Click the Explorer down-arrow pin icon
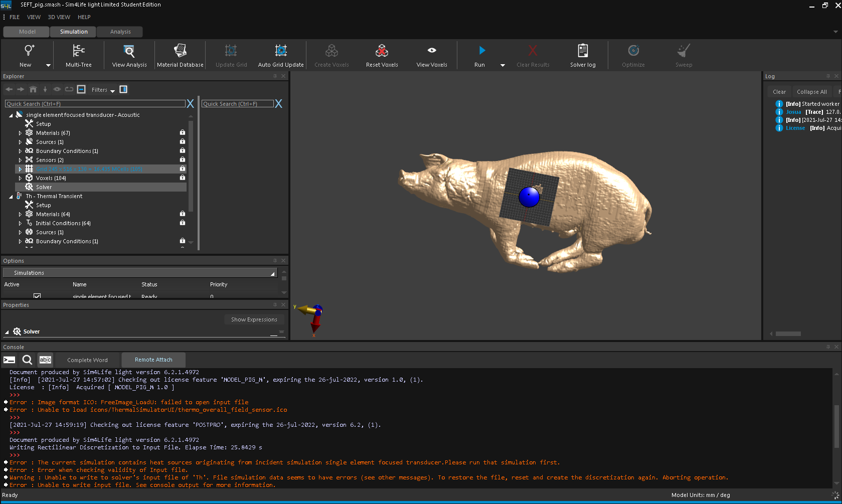The width and height of the screenshot is (842, 504). [45, 89]
